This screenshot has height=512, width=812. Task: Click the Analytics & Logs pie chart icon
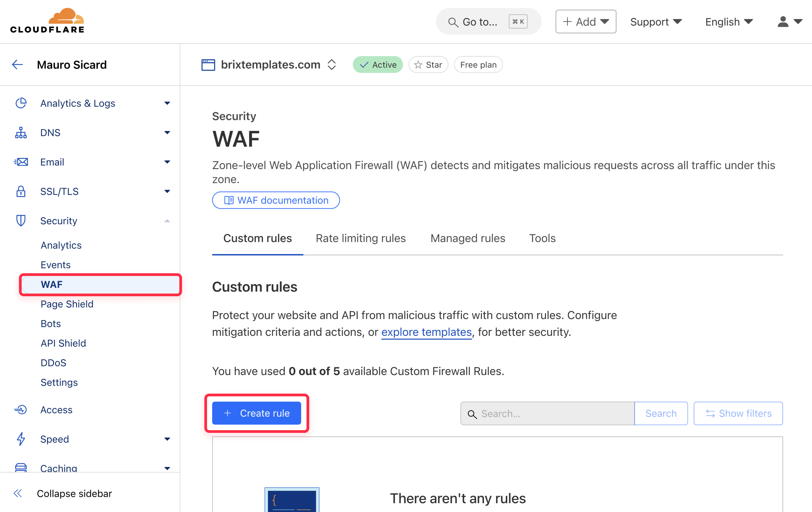point(21,103)
